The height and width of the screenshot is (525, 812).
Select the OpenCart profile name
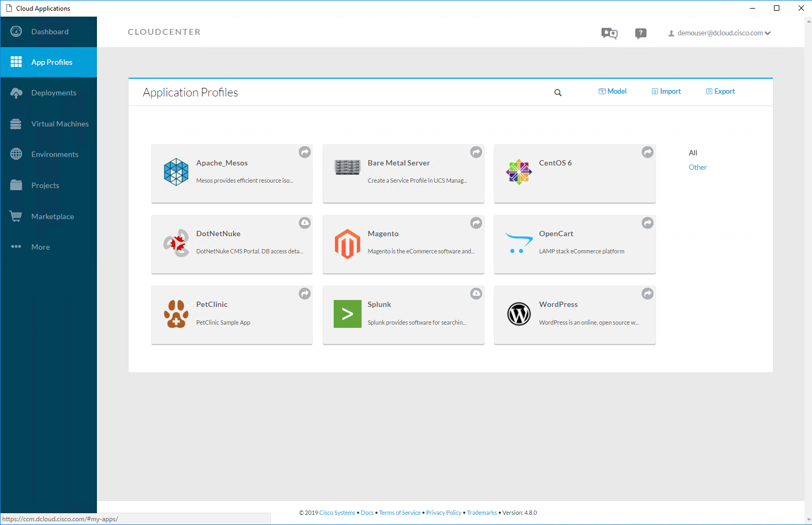556,234
